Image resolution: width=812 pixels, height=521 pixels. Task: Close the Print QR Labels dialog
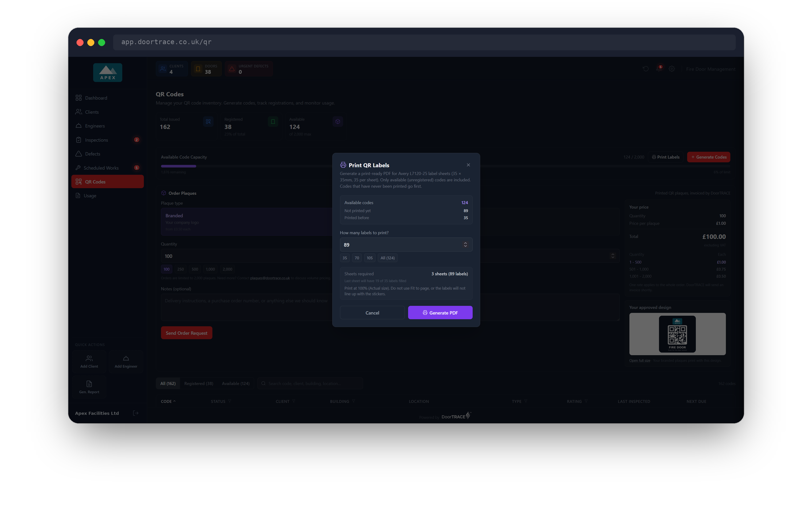468,165
